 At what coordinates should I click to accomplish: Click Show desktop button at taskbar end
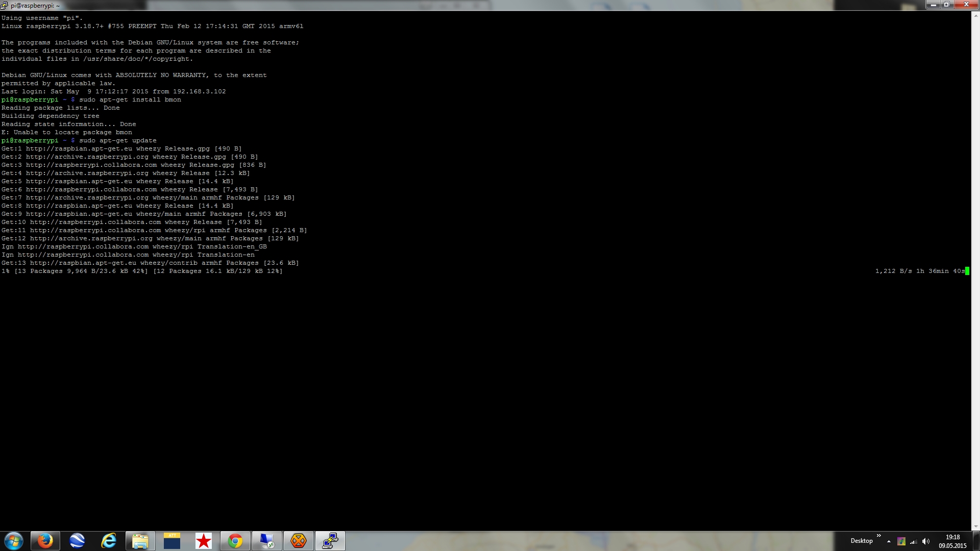click(x=976, y=541)
